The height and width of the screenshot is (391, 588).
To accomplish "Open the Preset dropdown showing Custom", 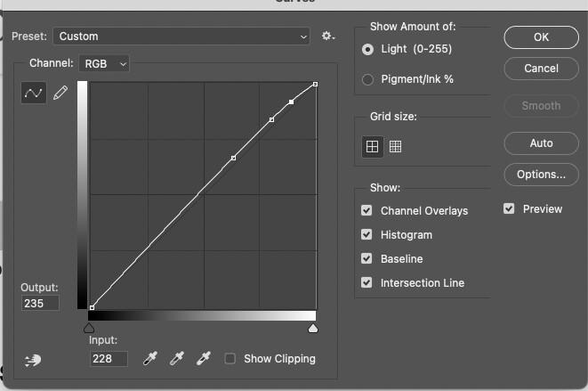I will coord(181,37).
